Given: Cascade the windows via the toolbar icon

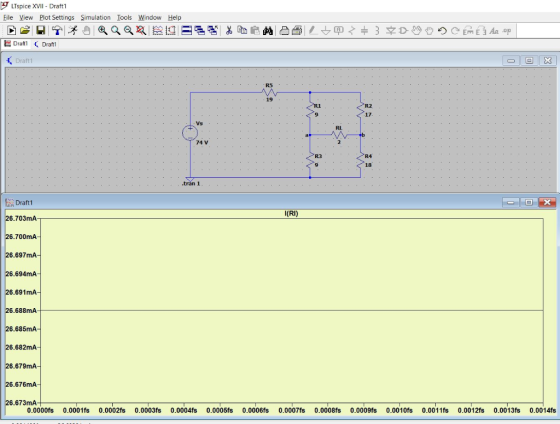Looking at the screenshot, I should (200, 31).
